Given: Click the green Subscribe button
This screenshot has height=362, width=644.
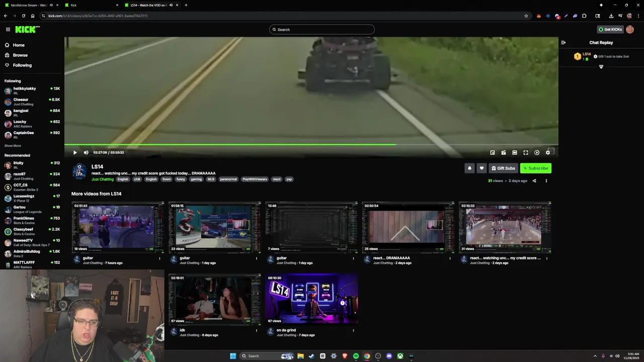Looking at the screenshot, I should 536,168.
